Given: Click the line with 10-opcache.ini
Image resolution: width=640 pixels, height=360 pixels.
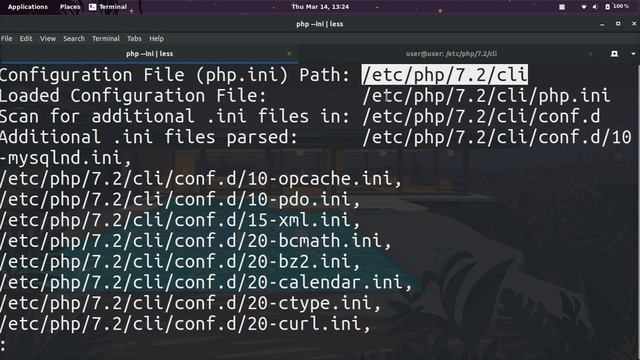Looking at the screenshot, I should 201,179.
